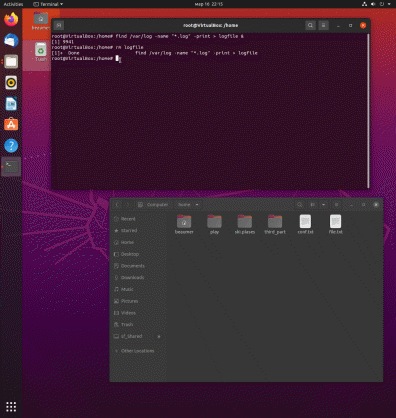The height and width of the screenshot is (418, 396).
Task: Click the search icon in Files window
Action: click(300, 205)
